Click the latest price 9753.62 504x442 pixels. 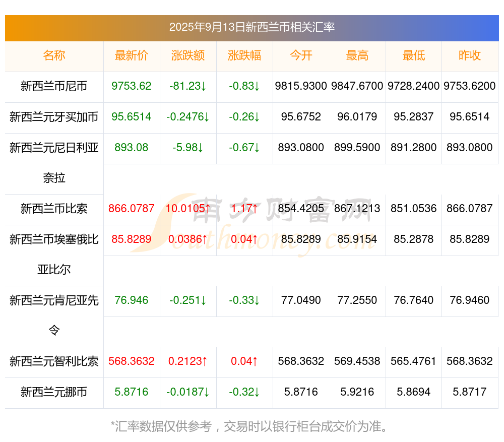pyautogui.click(x=132, y=86)
